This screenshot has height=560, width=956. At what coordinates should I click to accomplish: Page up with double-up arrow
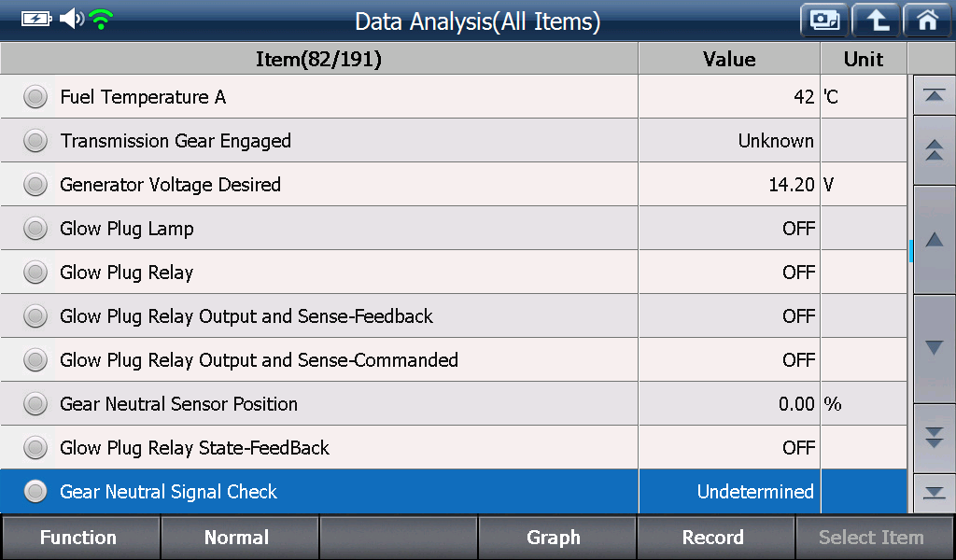(934, 150)
